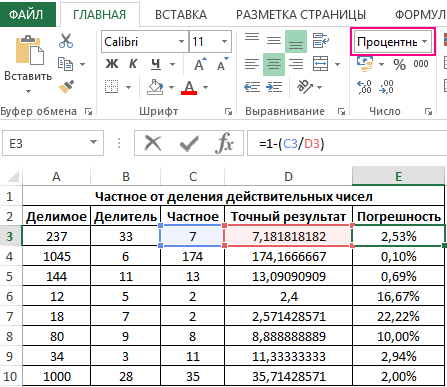Open Выравнивание group dialog launcher
The height and width of the screenshot is (387, 447).
(x=341, y=111)
